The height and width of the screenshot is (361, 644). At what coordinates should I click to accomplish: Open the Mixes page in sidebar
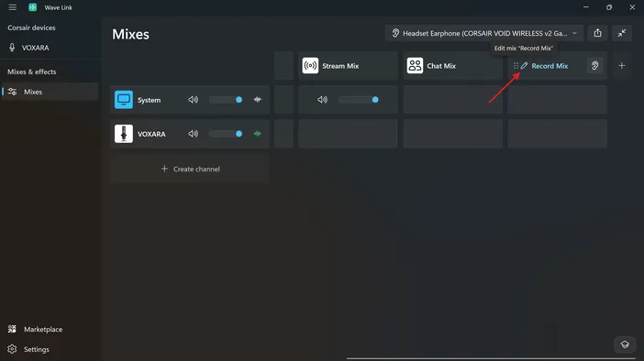(x=50, y=92)
